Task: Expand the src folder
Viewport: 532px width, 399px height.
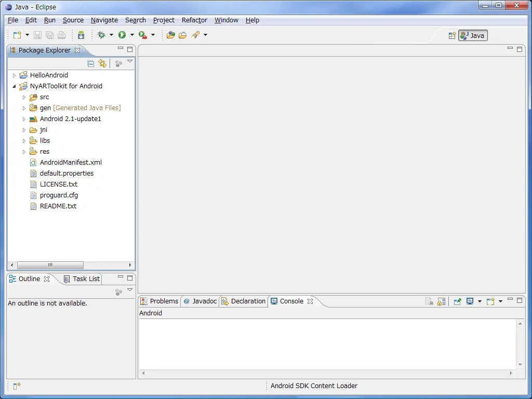Action: (x=24, y=97)
